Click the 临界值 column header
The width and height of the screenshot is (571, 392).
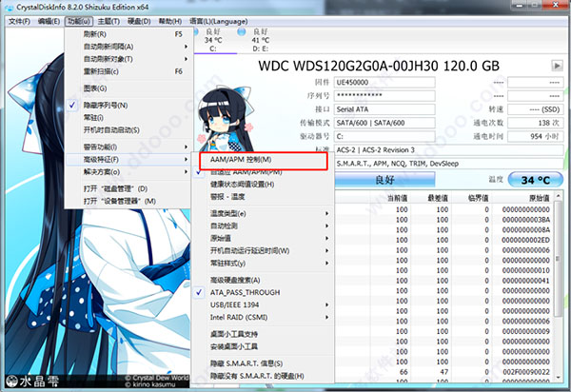(478, 198)
